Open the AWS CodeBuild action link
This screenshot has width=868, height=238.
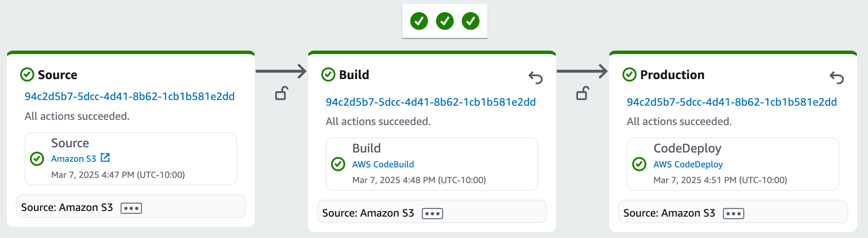[383, 165]
